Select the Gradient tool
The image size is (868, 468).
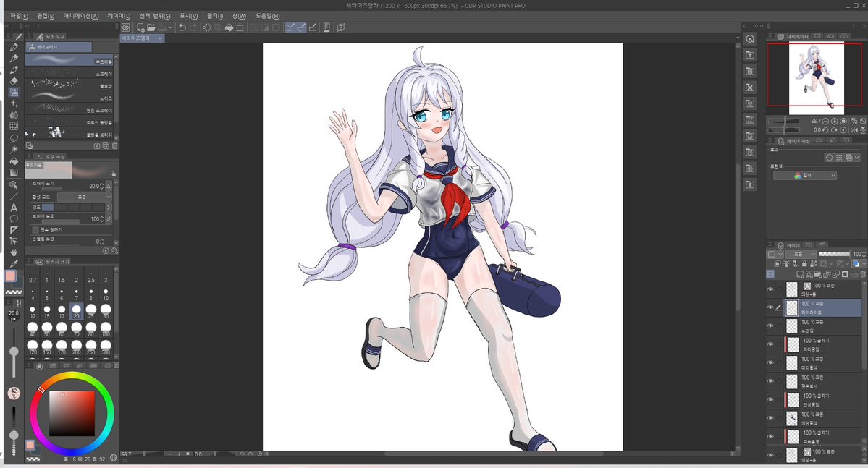coord(12,172)
